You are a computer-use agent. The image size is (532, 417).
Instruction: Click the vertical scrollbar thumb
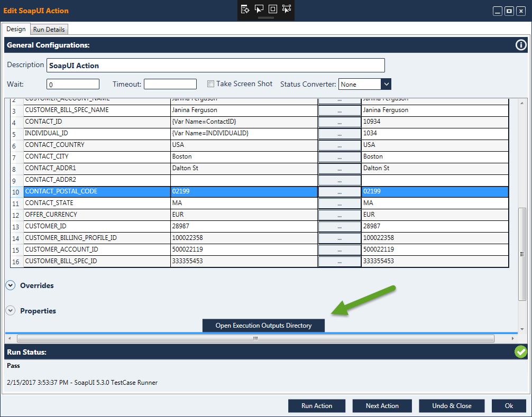click(x=522, y=254)
